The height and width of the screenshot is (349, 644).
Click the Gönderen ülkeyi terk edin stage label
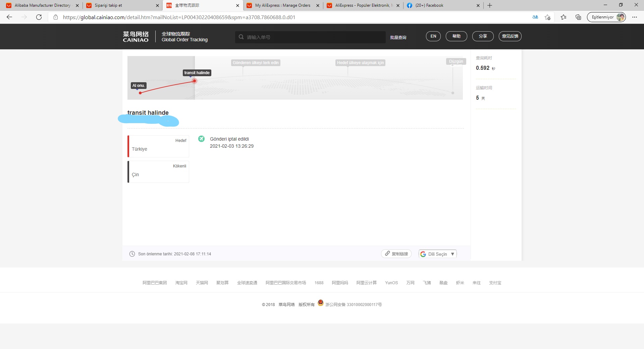click(x=256, y=63)
